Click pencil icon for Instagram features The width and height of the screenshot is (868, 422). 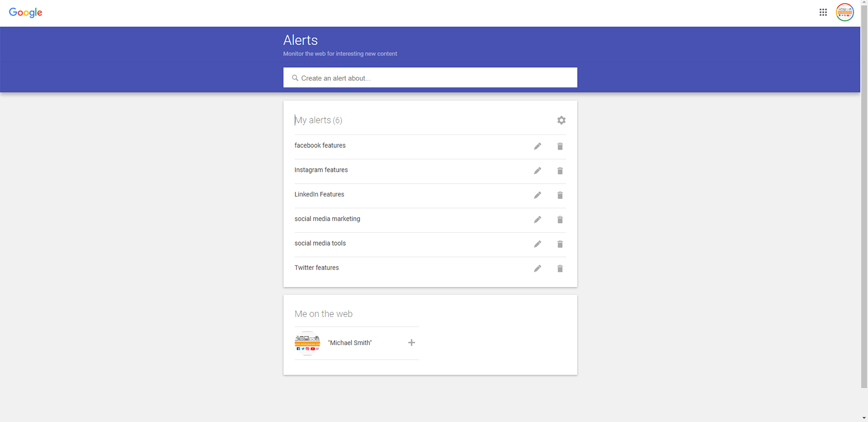537,171
